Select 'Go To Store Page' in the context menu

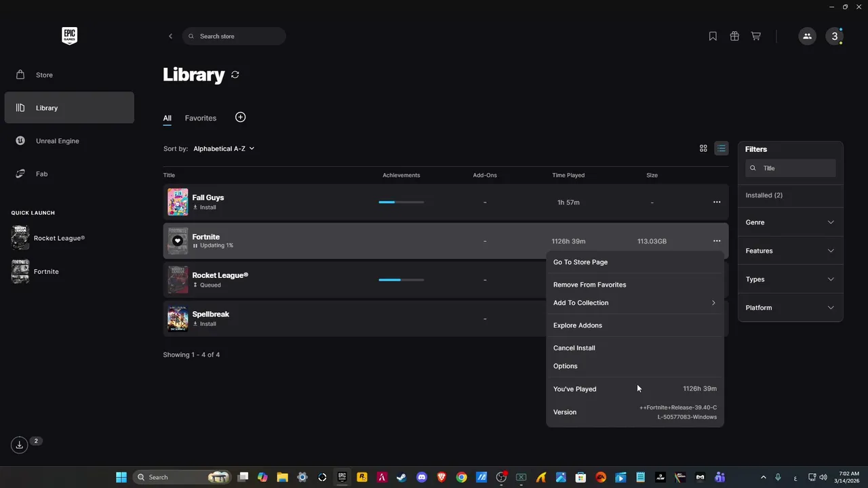[635, 262]
